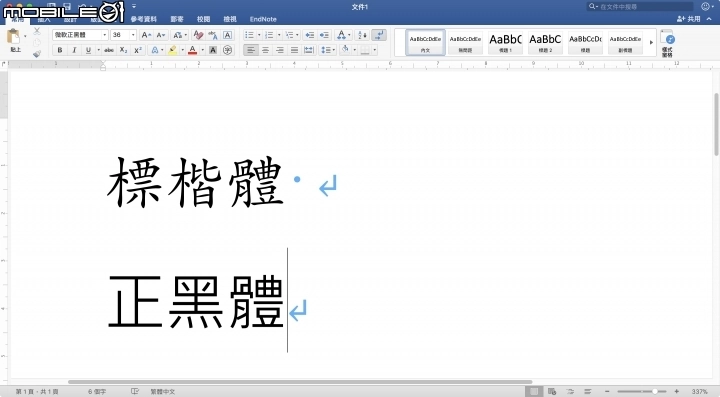The image size is (720, 397).
Task: Click the Clear Formatting eraser icon
Action: tap(198, 35)
